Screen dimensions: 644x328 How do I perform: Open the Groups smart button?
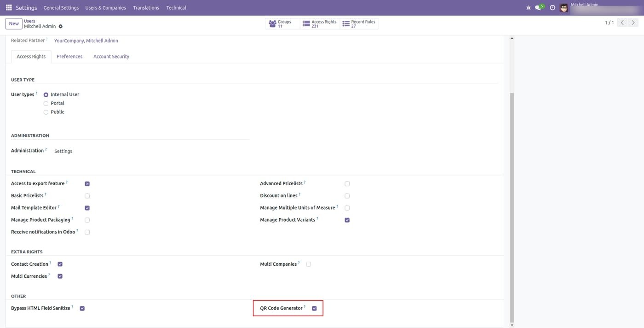click(282, 24)
